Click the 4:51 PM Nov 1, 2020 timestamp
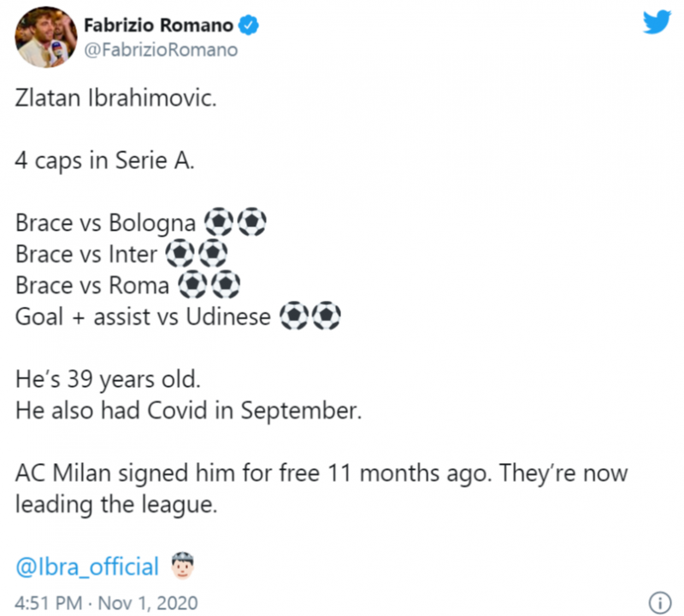The height and width of the screenshot is (616, 684). click(x=107, y=603)
